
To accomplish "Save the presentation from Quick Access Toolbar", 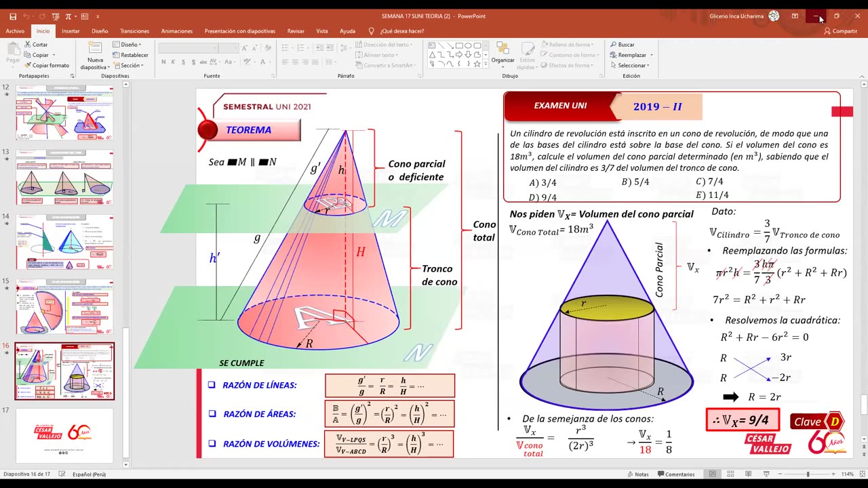I will [x=13, y=16].
